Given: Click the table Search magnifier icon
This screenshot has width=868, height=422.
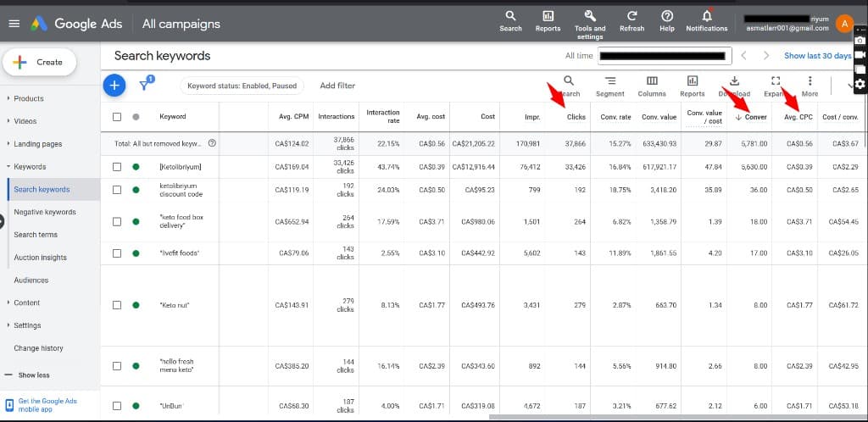Looking at the screenshot, I should point(569,81).
